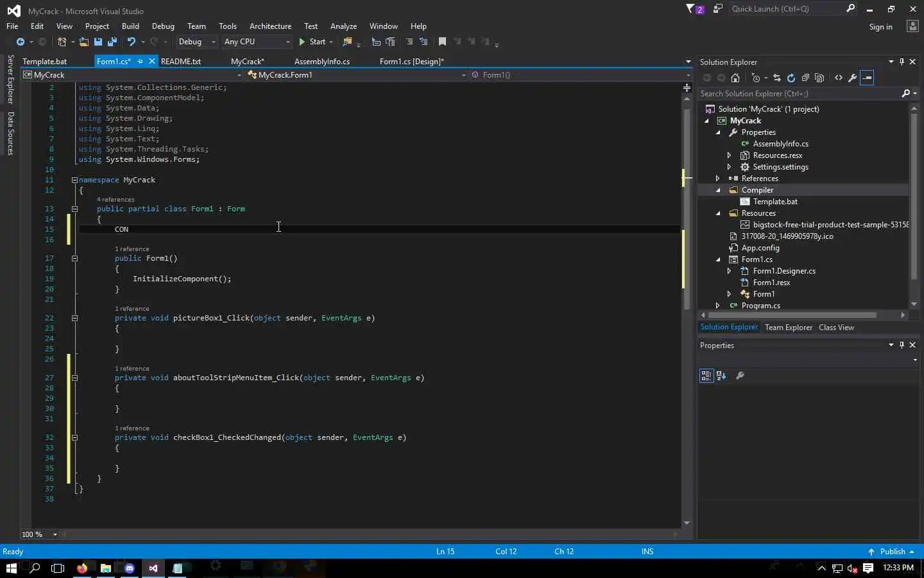This screenshot has height=578, width=924.
Task: Open the MyCrack.Form1 class dropdown
Action: pyautogui.click(x=356, y=75)
